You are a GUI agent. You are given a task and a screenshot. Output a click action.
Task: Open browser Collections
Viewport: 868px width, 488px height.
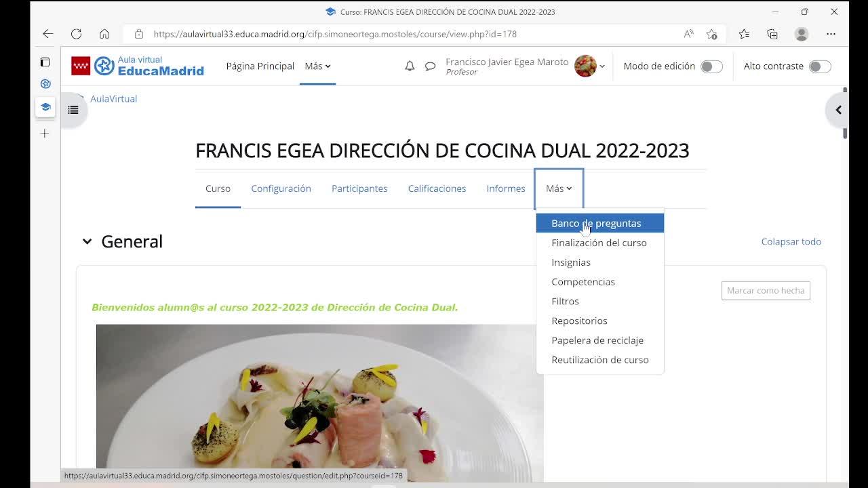pyautogui.click(x=772, y=34)
